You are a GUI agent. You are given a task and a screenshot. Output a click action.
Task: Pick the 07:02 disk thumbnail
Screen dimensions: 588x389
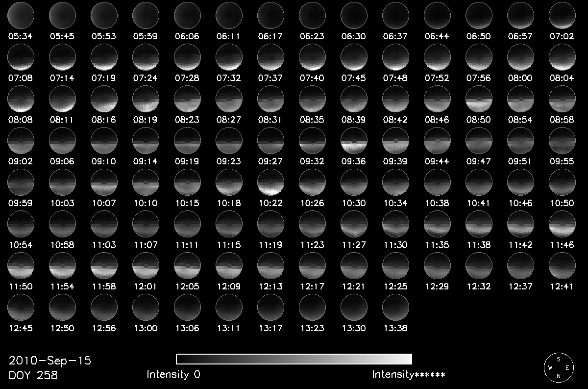coord(562,14)
